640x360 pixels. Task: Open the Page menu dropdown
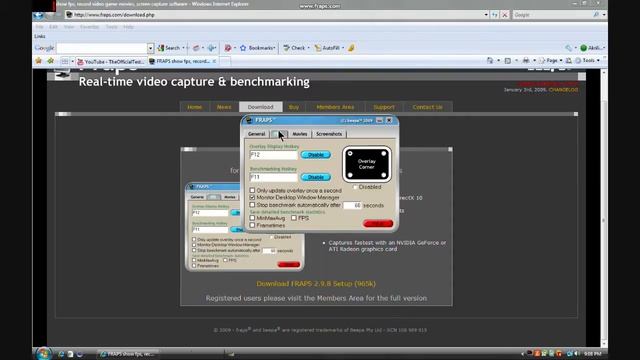[560, 60]
